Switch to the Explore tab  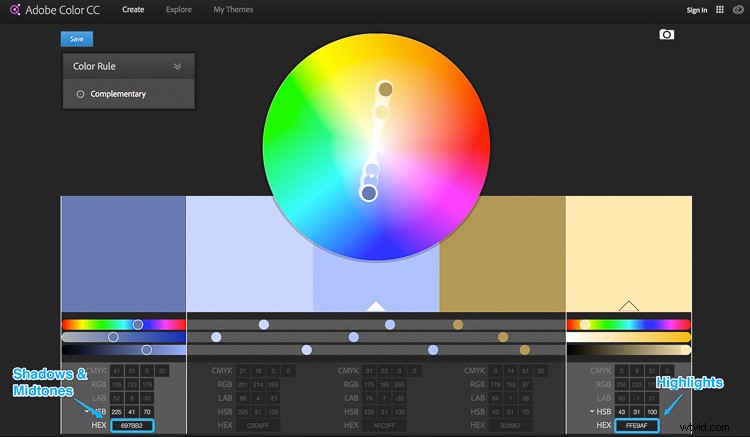click(x=179, y=10)
